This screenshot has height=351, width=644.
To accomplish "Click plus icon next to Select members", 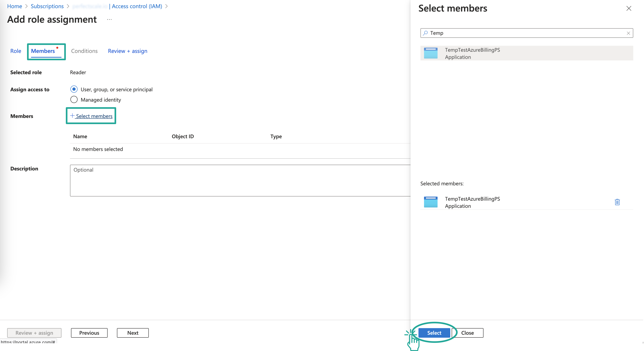I will pyautogui.click(x=72, y=116).
